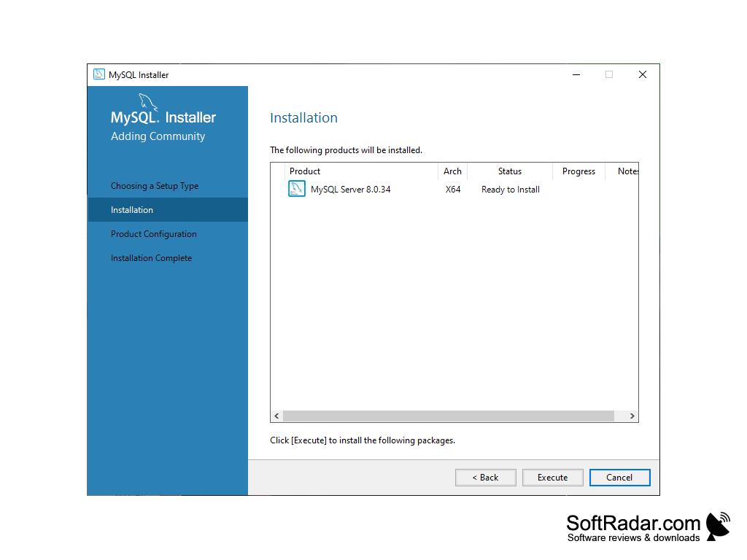Click the MySQL dolphin logo in sidebar
Image resolution: width=747 pixels, height=560 pixels.
pos(146,102)
